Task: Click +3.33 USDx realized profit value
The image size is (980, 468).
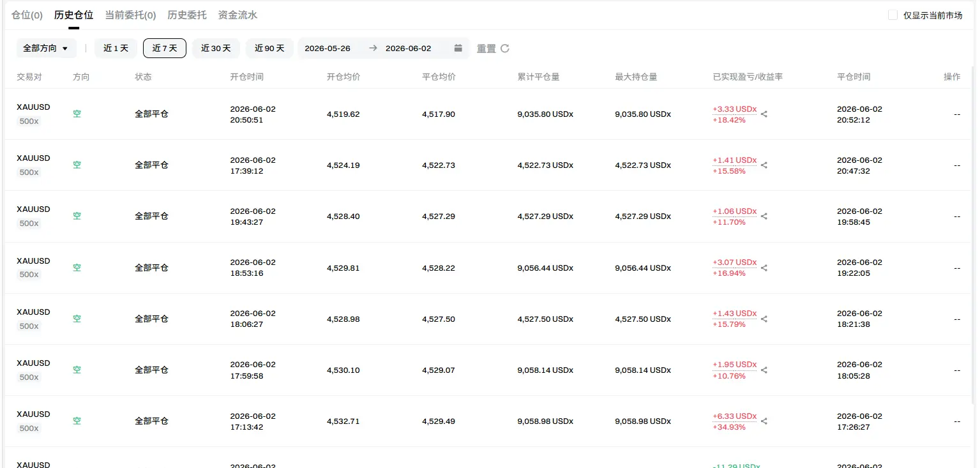Action: [x=735, y=109]
